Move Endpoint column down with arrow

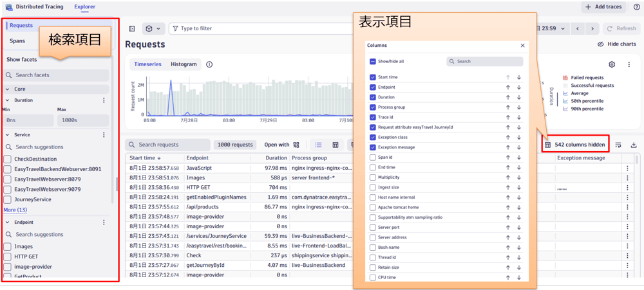[x=518, y=87]
